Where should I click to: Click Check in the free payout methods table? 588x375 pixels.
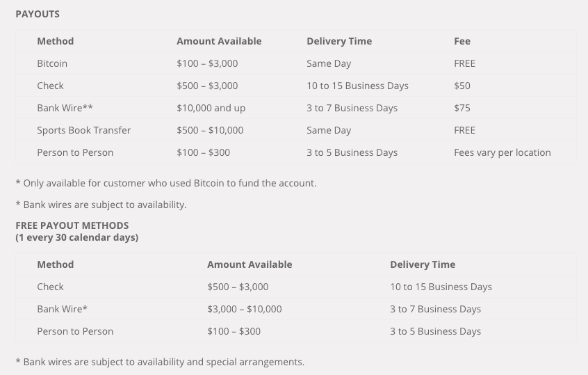[50, 287]
